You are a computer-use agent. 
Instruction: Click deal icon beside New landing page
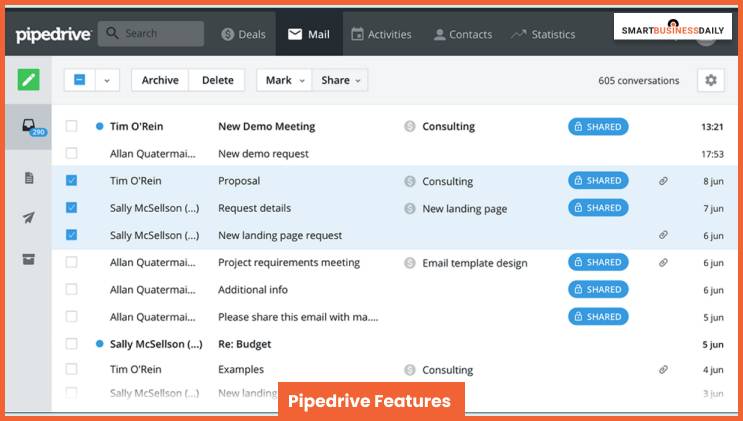[410, 209]
